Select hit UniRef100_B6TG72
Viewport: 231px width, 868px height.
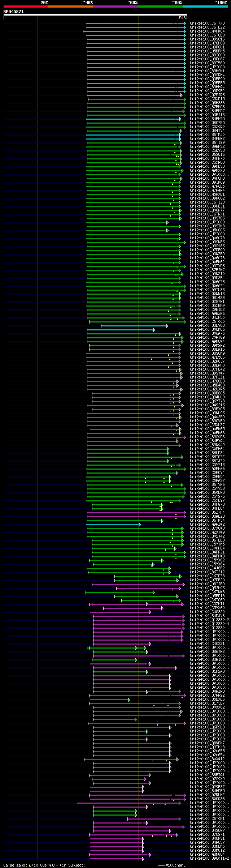pyautogui.click(x=207, y=457)
